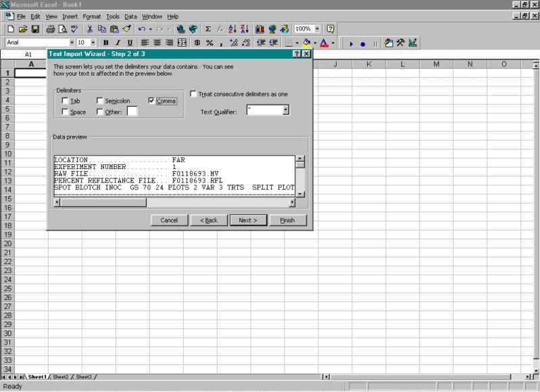Click the Print icon

[x=50, y=29]
